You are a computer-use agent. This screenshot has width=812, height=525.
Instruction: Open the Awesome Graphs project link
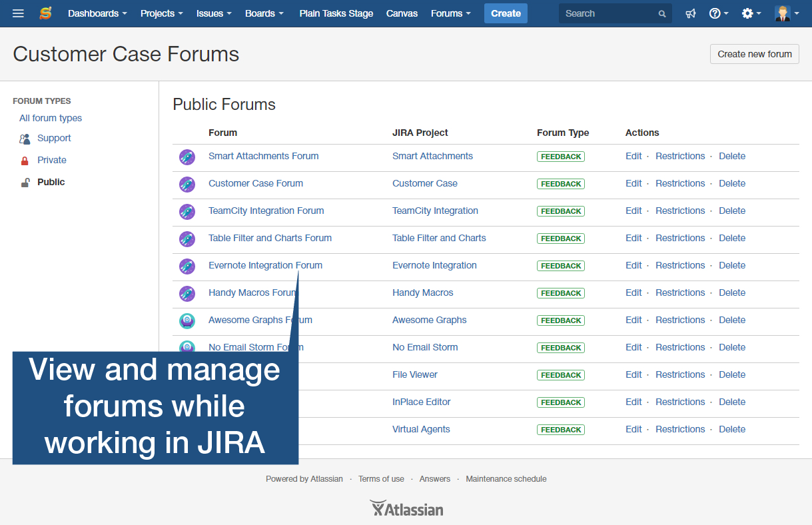(x=430, y=320)
